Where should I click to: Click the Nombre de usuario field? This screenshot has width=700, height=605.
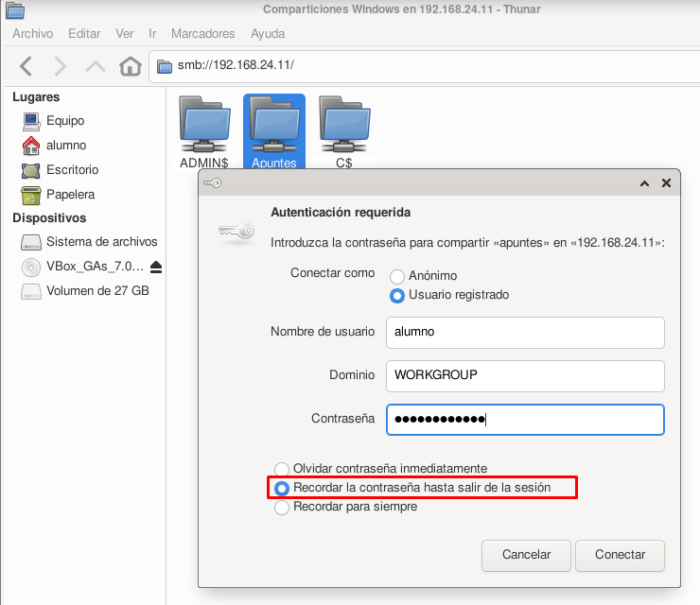pyautogui.click(x=525, y=332)
